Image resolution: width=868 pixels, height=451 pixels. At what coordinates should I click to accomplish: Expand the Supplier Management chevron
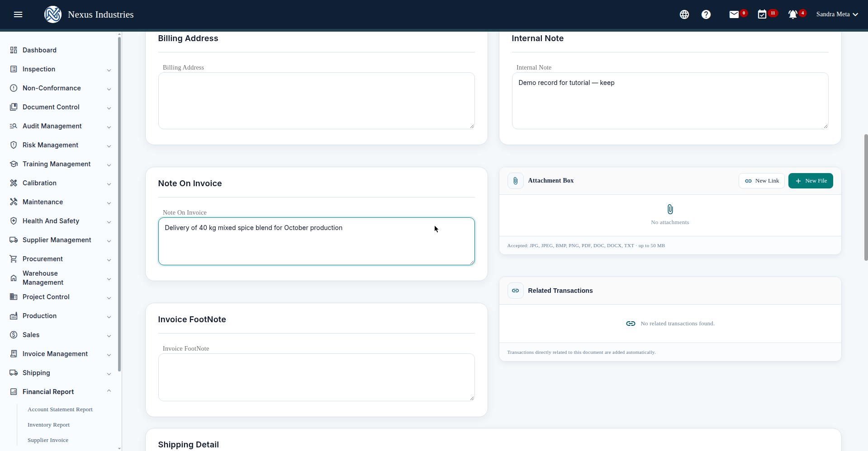109,241
